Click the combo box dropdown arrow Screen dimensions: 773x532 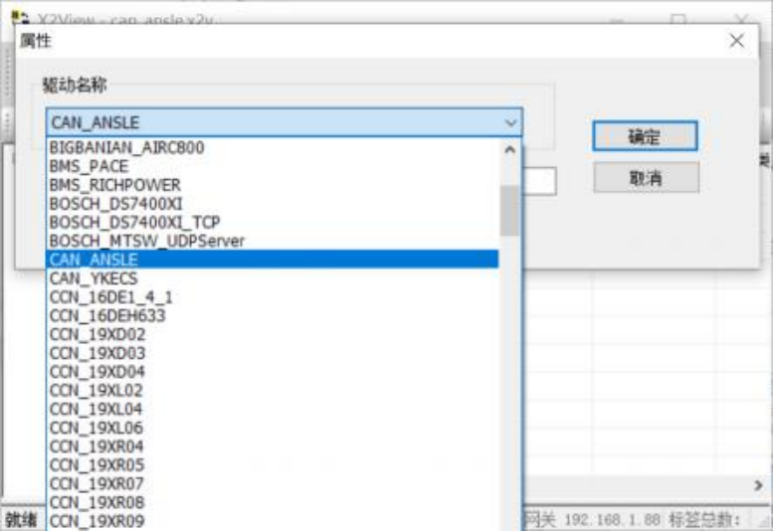510,122
